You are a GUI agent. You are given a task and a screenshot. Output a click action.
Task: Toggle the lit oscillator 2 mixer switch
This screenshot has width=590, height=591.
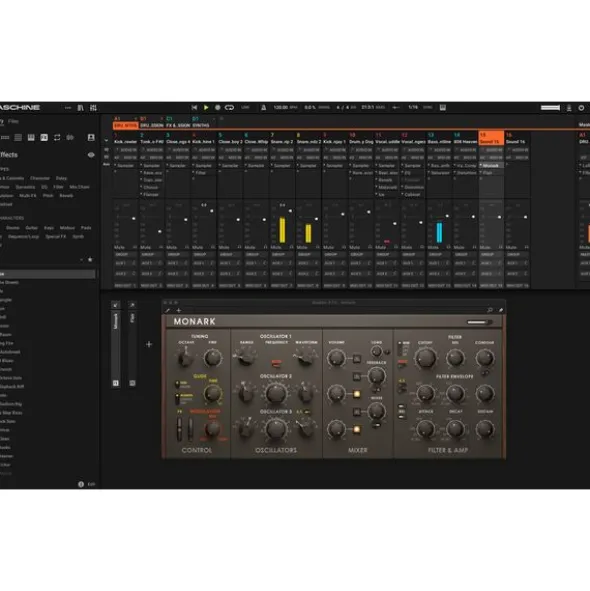[x=356, y=394]
